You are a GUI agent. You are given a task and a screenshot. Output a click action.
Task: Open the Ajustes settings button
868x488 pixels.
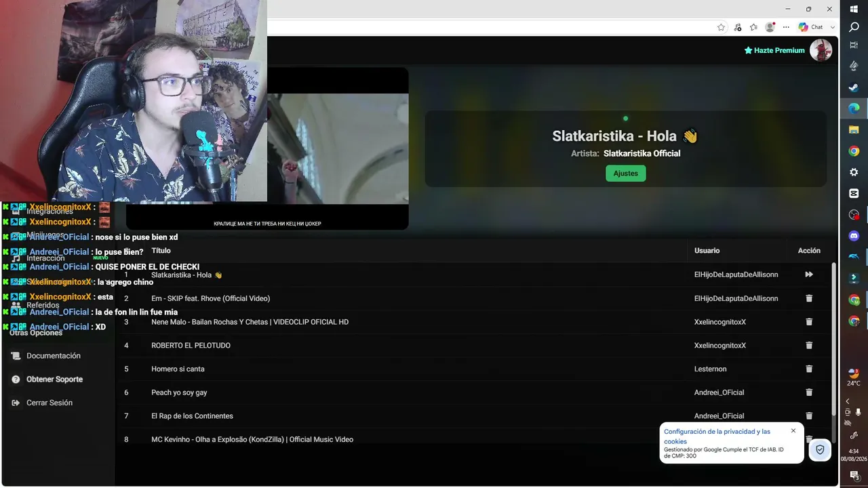(x=625, y=174)
